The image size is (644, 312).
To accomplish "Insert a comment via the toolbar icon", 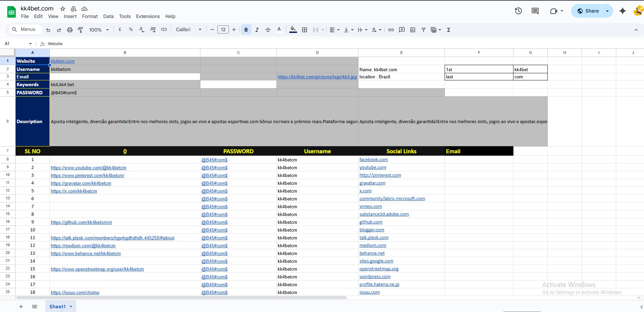I will point(402,30).
